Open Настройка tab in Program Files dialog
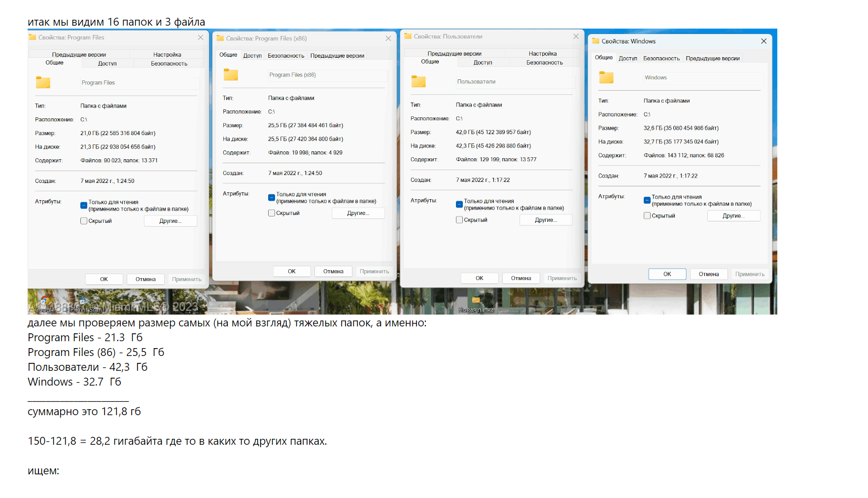868x498 pixels. tap(167, 54)
